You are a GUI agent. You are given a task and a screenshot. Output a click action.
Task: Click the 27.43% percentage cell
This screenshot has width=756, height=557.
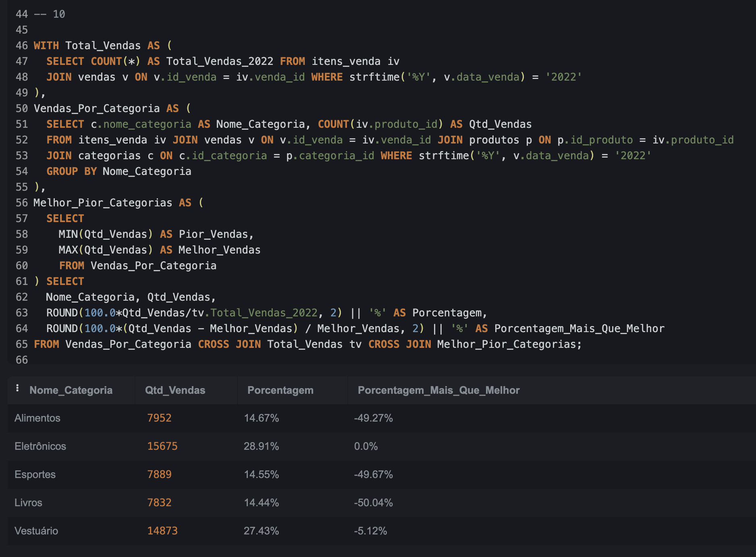[262, 531]
